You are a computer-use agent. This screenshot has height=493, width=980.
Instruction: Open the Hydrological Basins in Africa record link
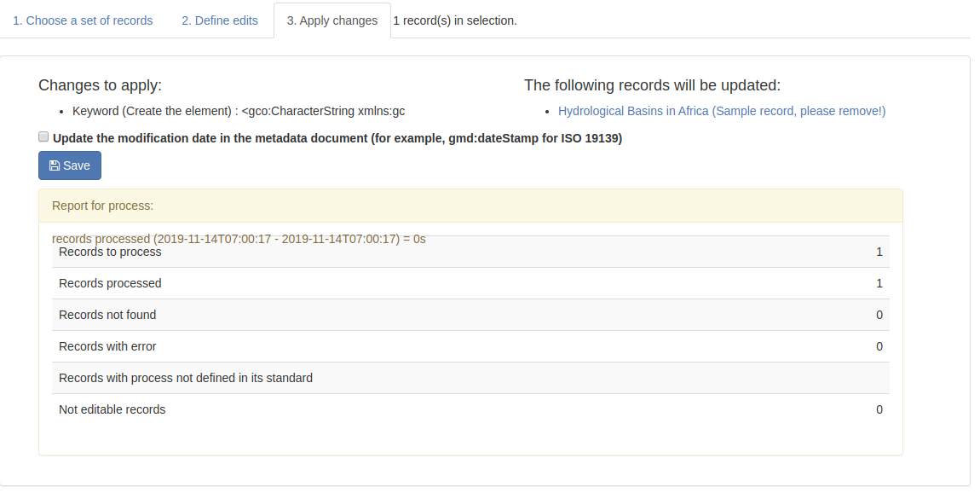pyautogui.click(x=722, y=112)
